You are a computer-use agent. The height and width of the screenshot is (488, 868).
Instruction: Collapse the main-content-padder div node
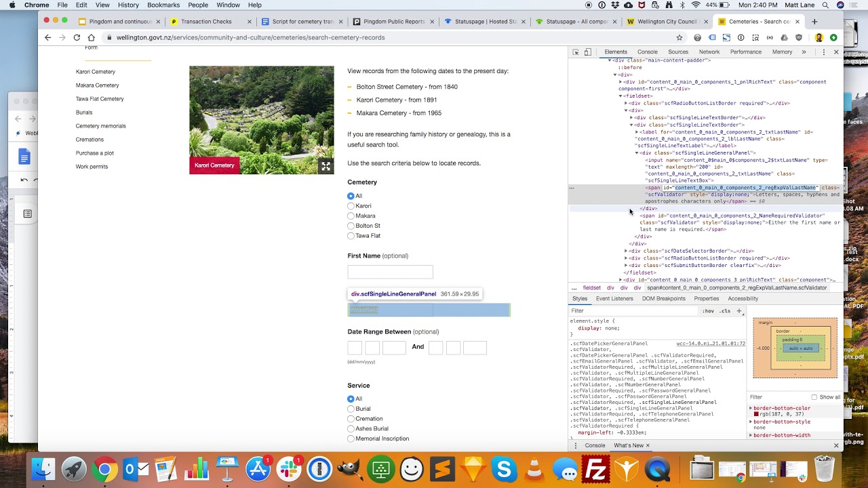610,60
